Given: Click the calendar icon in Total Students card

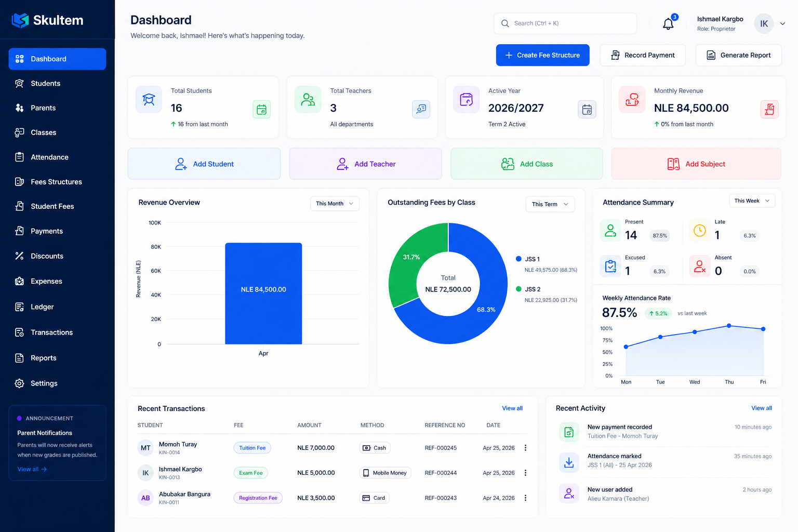Looking at the screenshot, I should [x=262, y=110].
